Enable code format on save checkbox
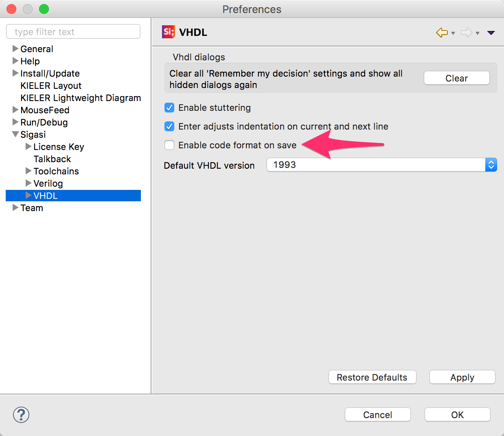This screenshot has width=504, height=436. 169,145
